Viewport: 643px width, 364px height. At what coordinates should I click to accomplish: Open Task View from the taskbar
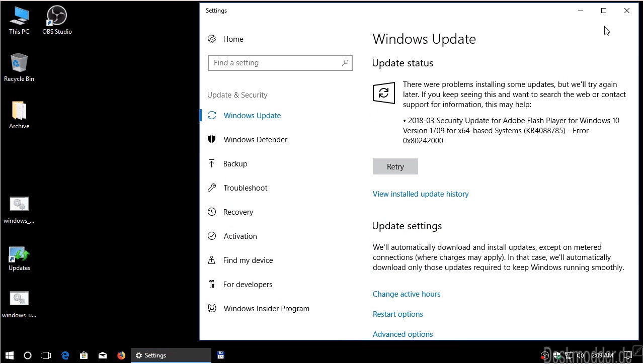(x=46, y=355)
